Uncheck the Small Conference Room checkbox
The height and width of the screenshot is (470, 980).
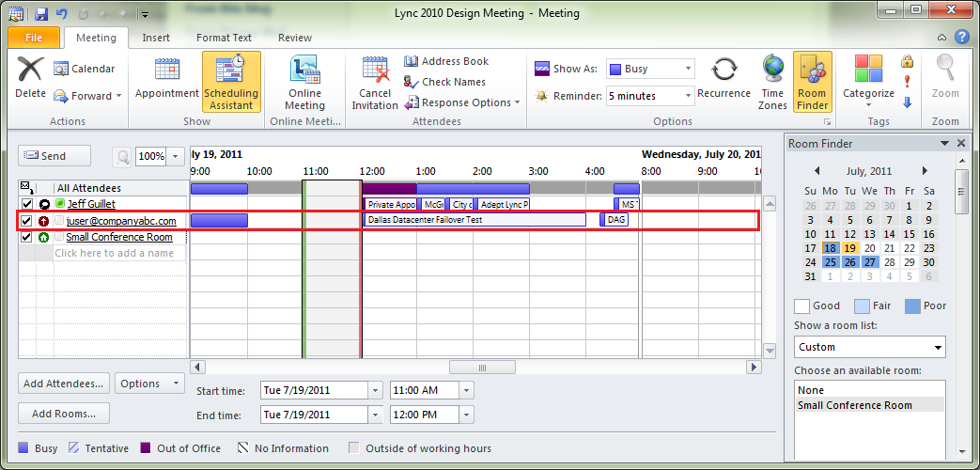tap(26, 238)
